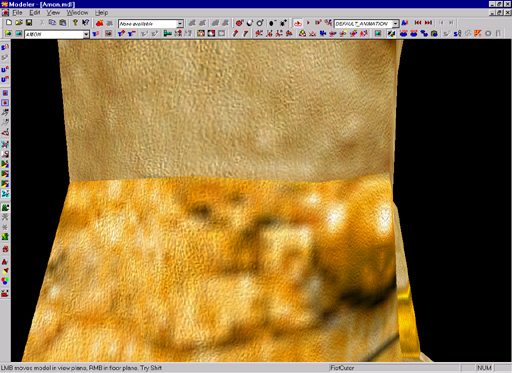This screenshot has width=512, height=373.
Task: Open the File menu
Action: click(x=17, y=13)
